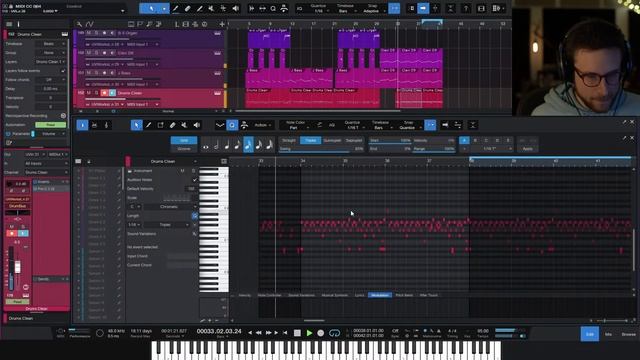Show automation with the curve icon
The width and height of the screenshot is (640, 360).
pyautogui.click(x=89, y=24)
